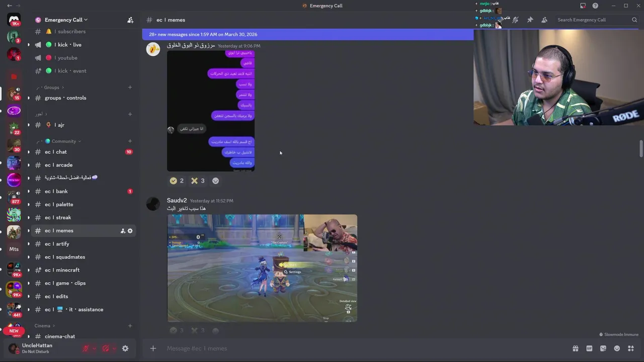Click the new messages since 1:59 AM banner
Viewport: 644px width, 362px height.
coord(307,34)
